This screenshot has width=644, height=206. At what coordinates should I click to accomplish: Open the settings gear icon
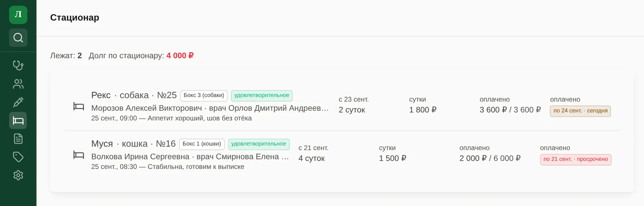click(x=18, y=175)
